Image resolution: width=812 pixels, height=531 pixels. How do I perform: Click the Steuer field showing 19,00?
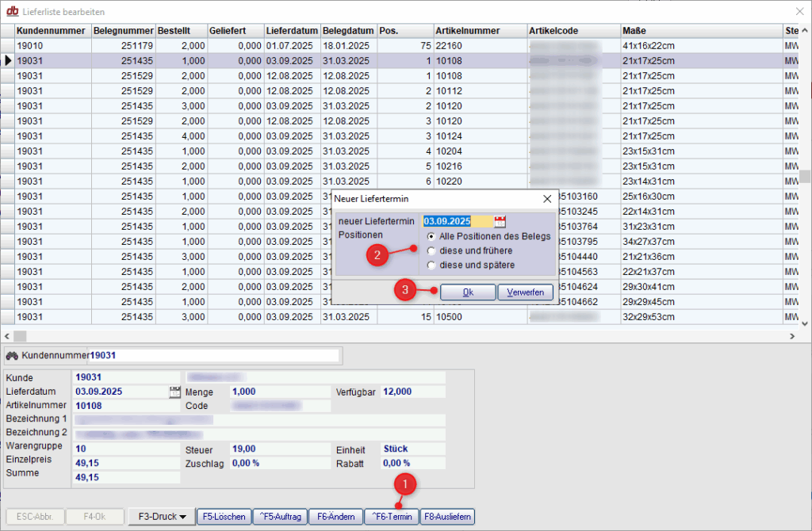[280, 449]
